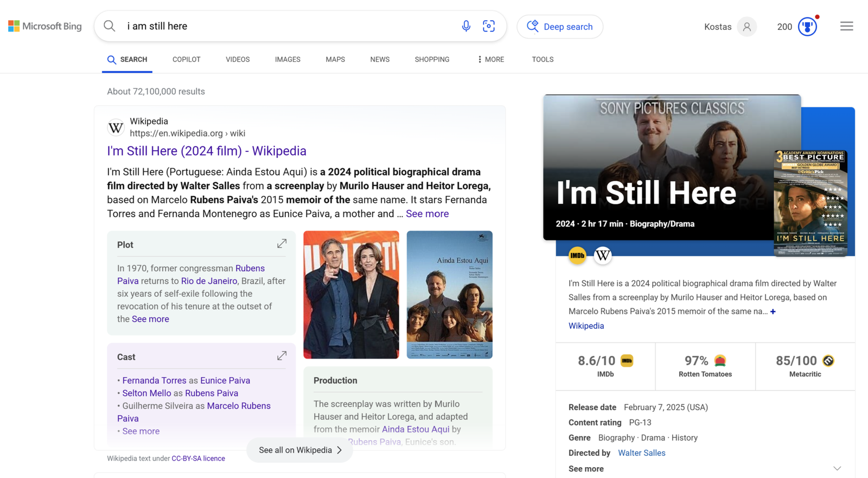The image size is (868, 478).
Task: Click the yellow IMDb badge icon
Action: click(577, 255)
